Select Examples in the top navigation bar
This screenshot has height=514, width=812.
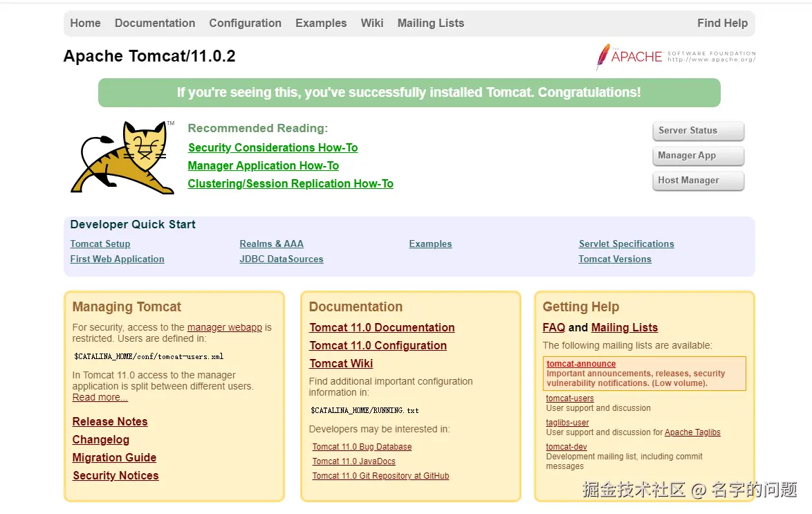(x=321, y=24)
